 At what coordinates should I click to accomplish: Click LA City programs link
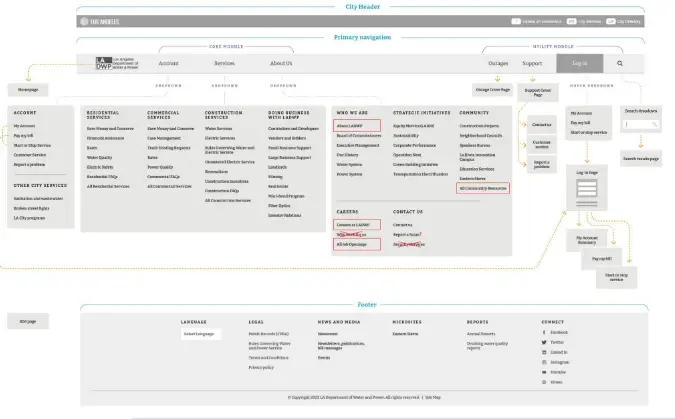[29, 218]
